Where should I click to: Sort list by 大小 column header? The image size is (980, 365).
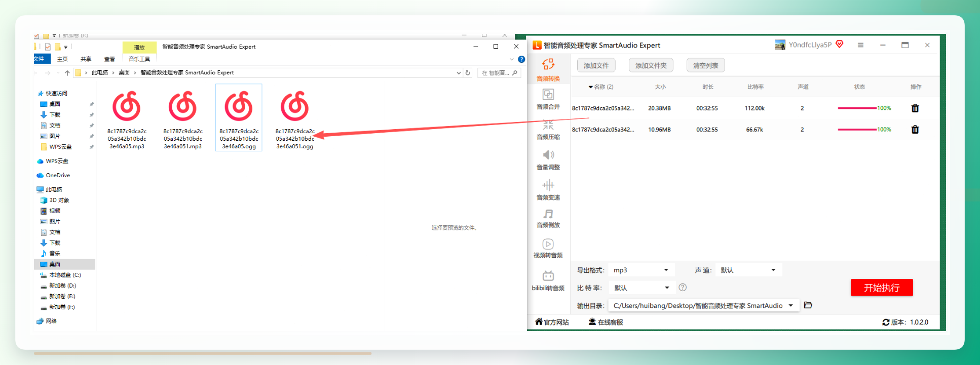point(660,87)
